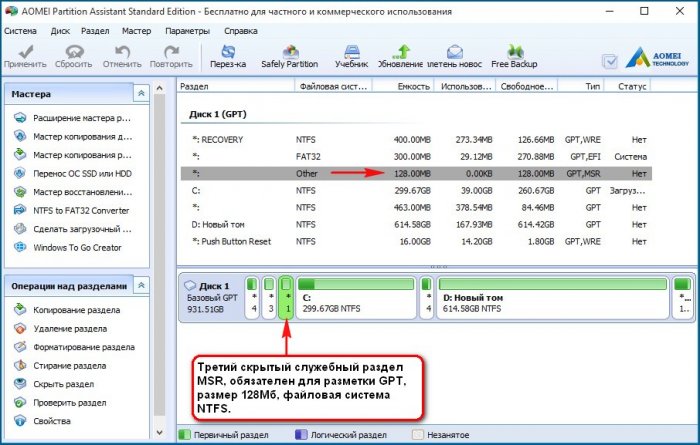Sort by the Свободное column header
The image size is (700, 445).
526,86
